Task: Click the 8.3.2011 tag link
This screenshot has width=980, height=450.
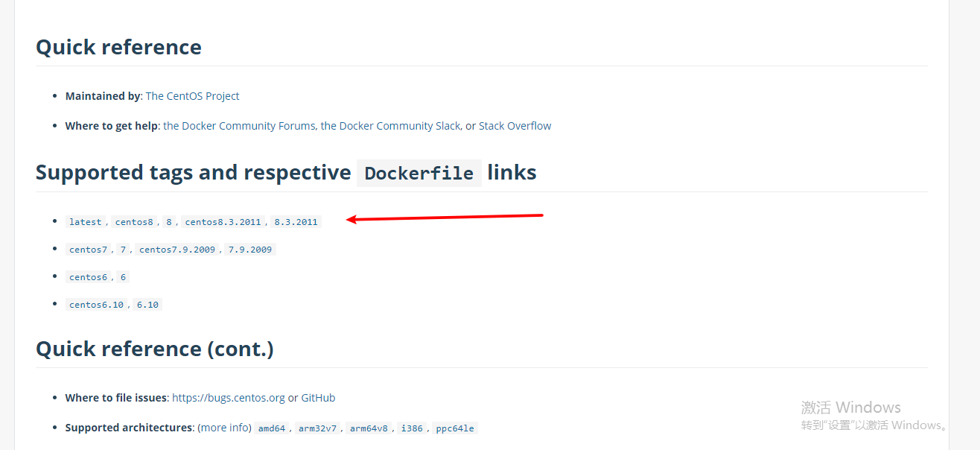Action: (296, 222)
